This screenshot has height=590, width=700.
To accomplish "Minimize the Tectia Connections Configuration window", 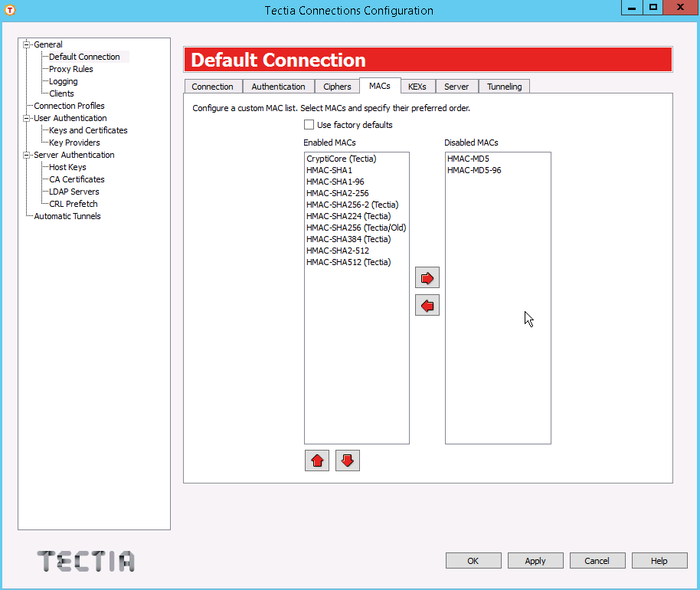I will tap(632, 8).
